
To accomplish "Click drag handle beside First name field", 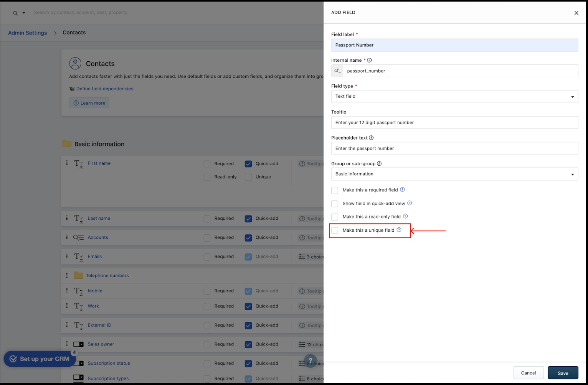I will coord(67,163).
